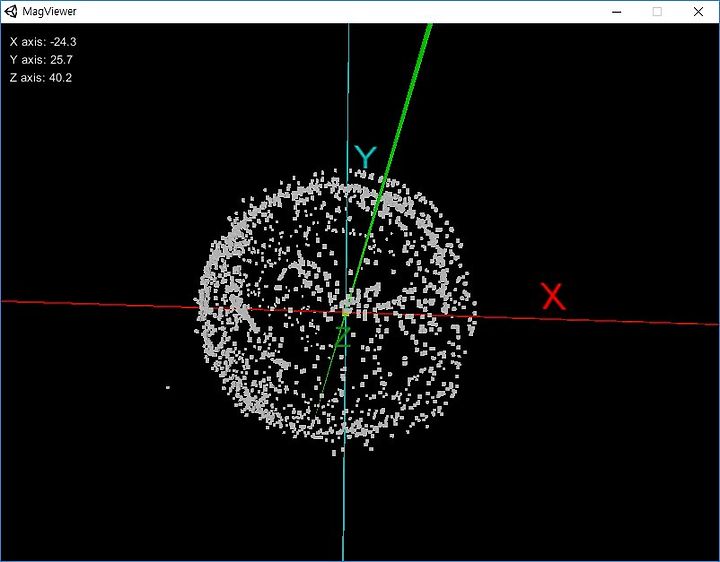Click the green Z axis label
The height and width of the screenshot is (562, 720).
[343, 337]
